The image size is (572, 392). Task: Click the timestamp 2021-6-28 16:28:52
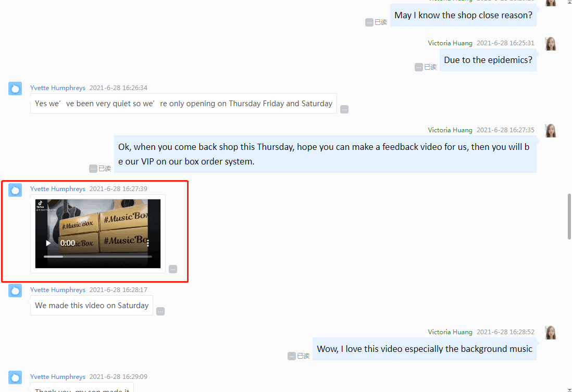(x=506, y=332)
